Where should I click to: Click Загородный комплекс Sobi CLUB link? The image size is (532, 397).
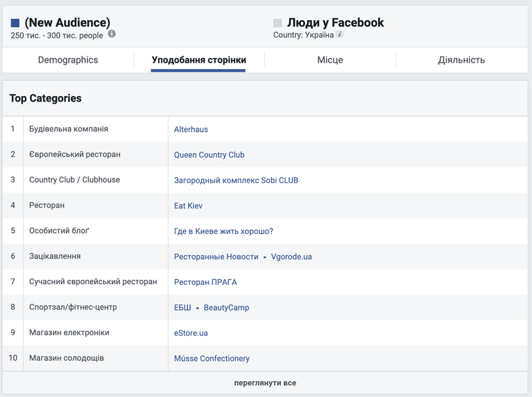(x=236, y=180)
